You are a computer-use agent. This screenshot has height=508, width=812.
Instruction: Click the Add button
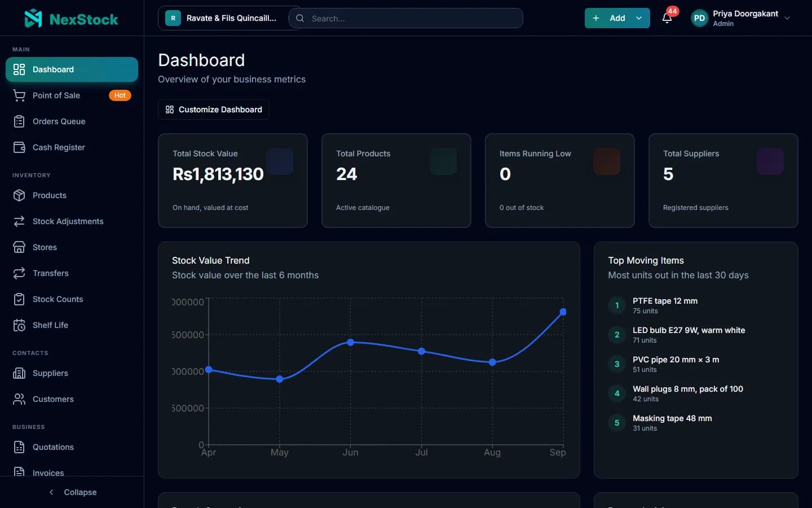617,18
